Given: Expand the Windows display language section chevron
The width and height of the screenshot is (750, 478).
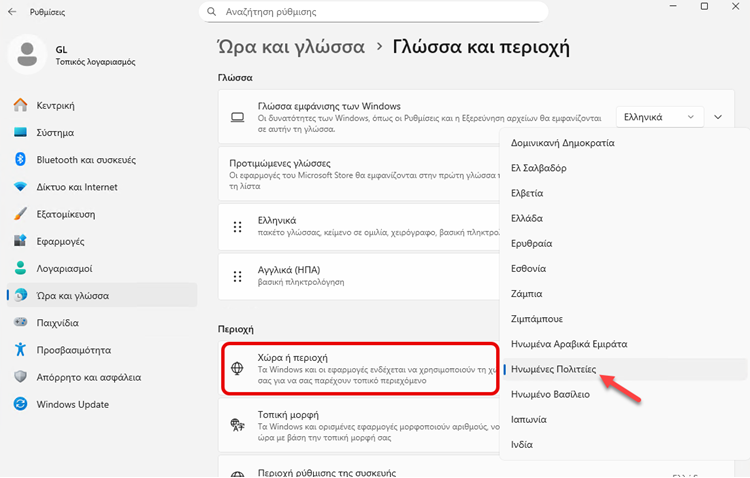Looking at the screenshot, I should [718, 117].
